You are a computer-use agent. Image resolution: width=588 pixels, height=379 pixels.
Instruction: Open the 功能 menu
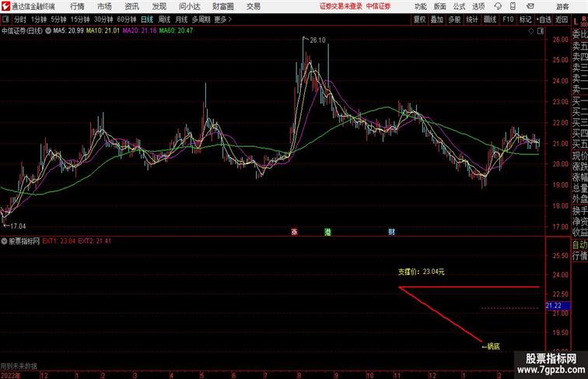(421, 6)
